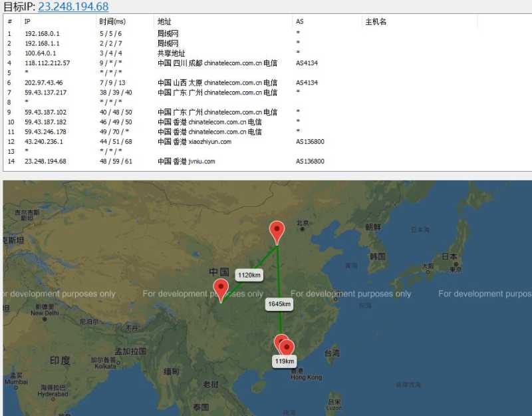Click the time value 5 / 5 / 6
Viewport: 532px width, 416px height.
[110, 34]
